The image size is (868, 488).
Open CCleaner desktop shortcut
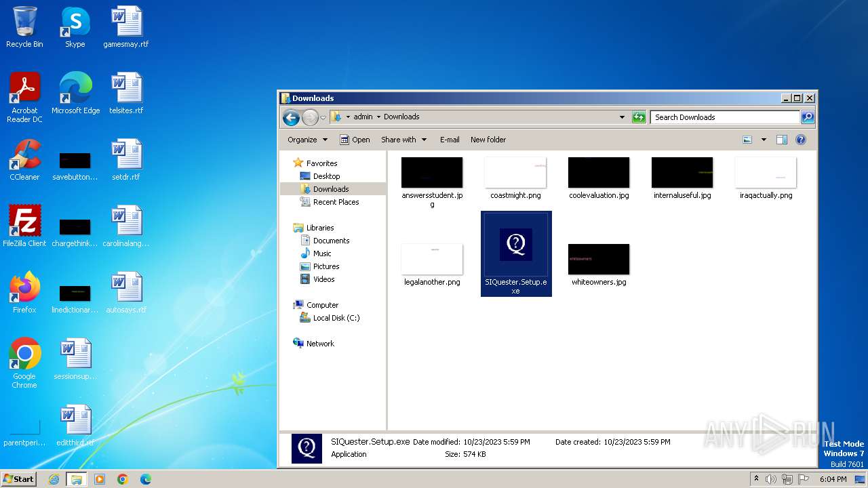point(24,160)
